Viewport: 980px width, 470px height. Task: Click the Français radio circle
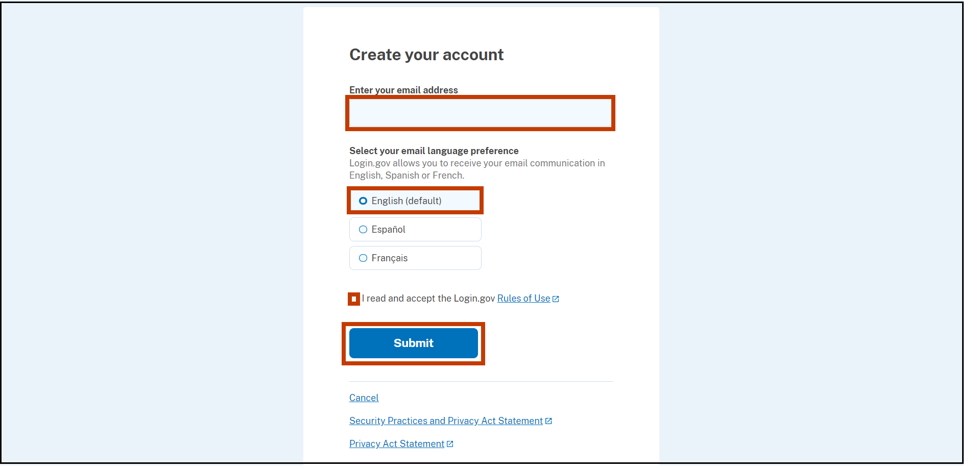click(x=363, y=258)
